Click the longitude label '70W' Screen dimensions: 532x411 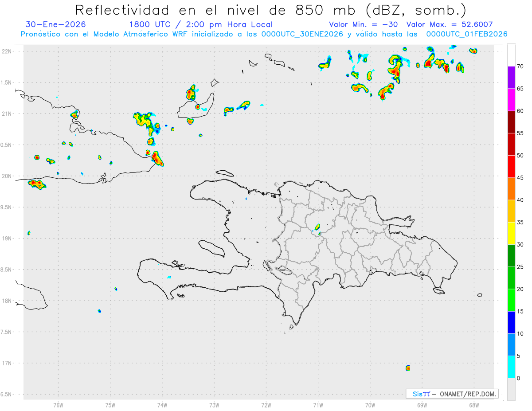pyautogui.click(x=370, y=405)
